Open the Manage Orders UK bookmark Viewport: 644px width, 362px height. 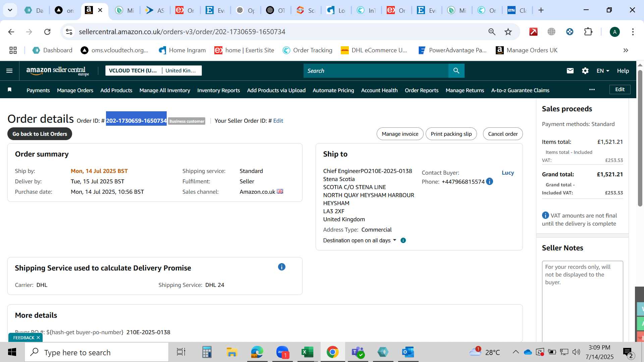[527, 50]
